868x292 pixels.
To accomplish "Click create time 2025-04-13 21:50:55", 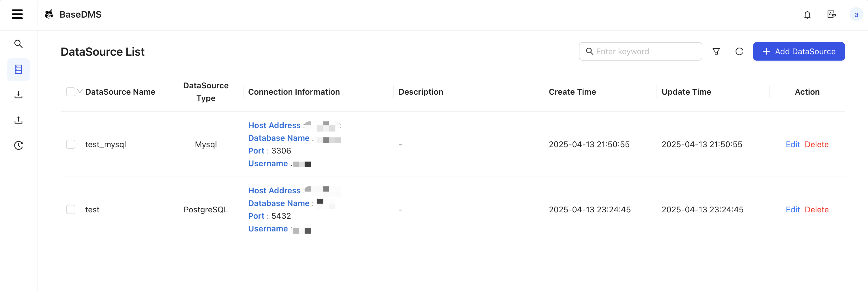I will (589, 145).
